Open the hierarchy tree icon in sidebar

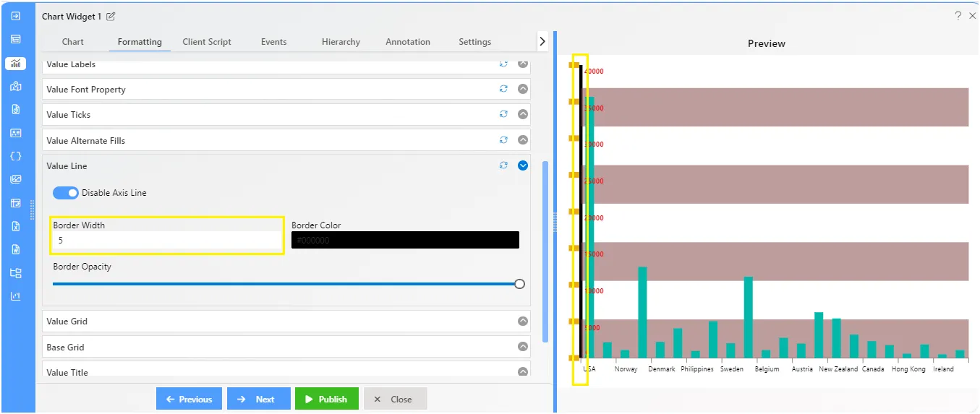coord(16,273)
